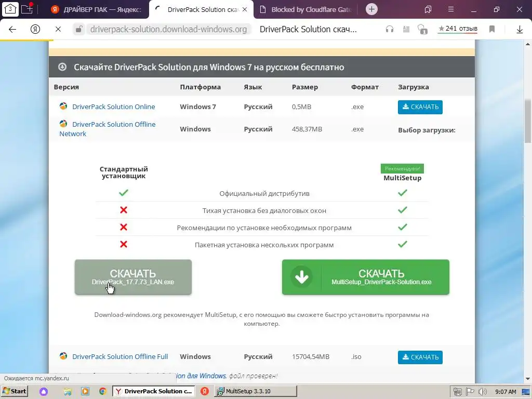Click the DriverPack logo icon beside Solution Online
This screenshot has width=532, height=399.
click(x=63, y=106)
